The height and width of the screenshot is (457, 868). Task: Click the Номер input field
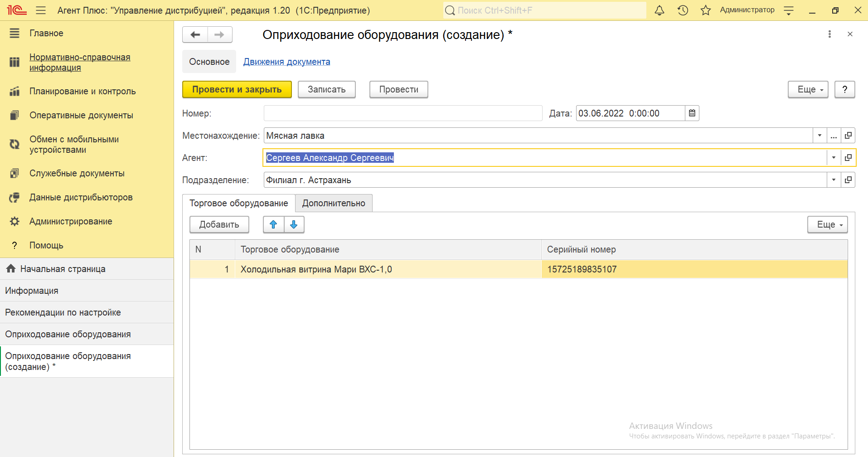(x=402, y=113)
